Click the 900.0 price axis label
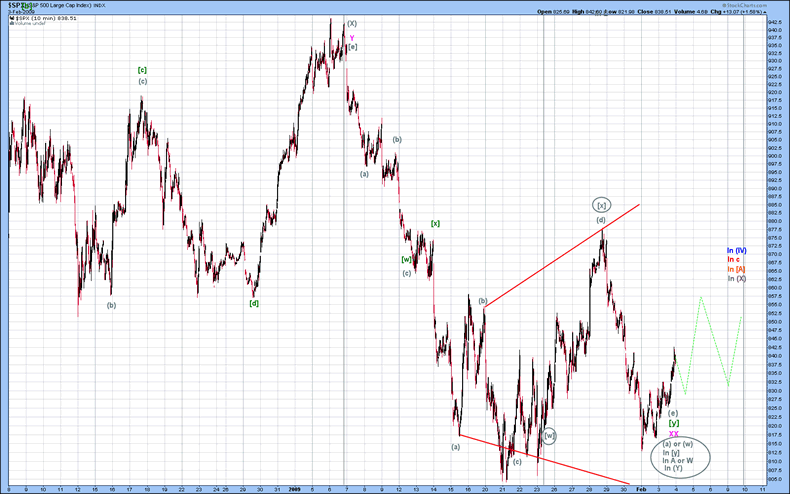Image resolution: width=790 pixels, height=494 pixels. [775, 156]
